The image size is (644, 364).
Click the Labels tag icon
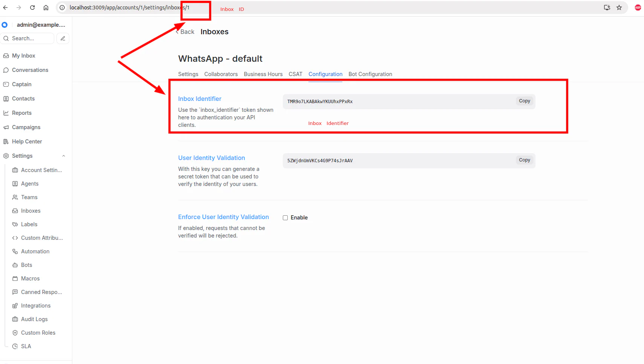(15, 224)
